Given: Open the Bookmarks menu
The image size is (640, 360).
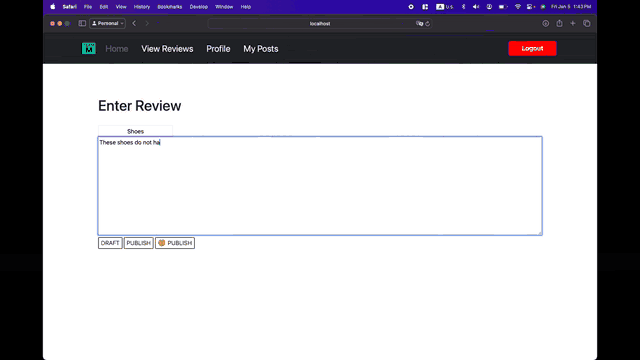Looking at the screenshot, I should tap(170, 7).
